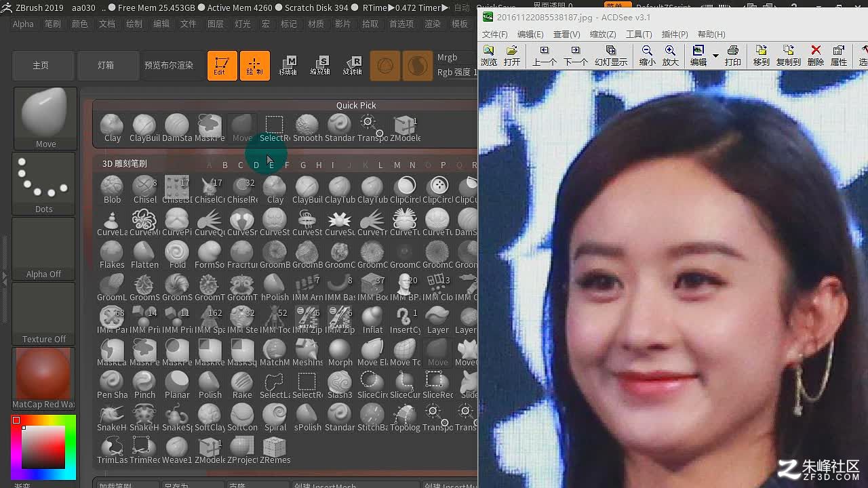Image resolution: width=868 pixels, height=488 pixels.
Task: Select the Blob brush in 3D sculpting brushes
Action: point(112,190)
